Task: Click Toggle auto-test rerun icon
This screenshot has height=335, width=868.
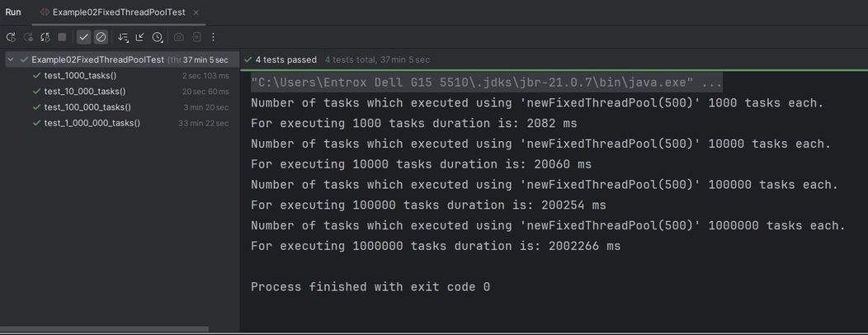Action: (x=45, y=37)
